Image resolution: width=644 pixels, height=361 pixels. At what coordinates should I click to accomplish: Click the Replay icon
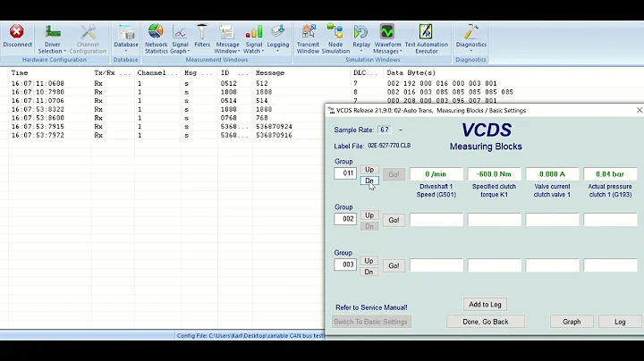point(361,31)
